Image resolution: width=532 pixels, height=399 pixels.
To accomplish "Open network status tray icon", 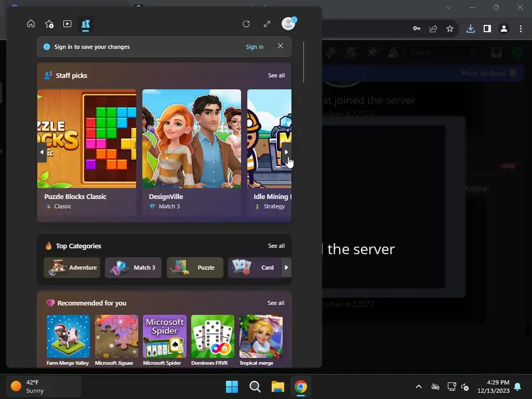I will (451, 387).
